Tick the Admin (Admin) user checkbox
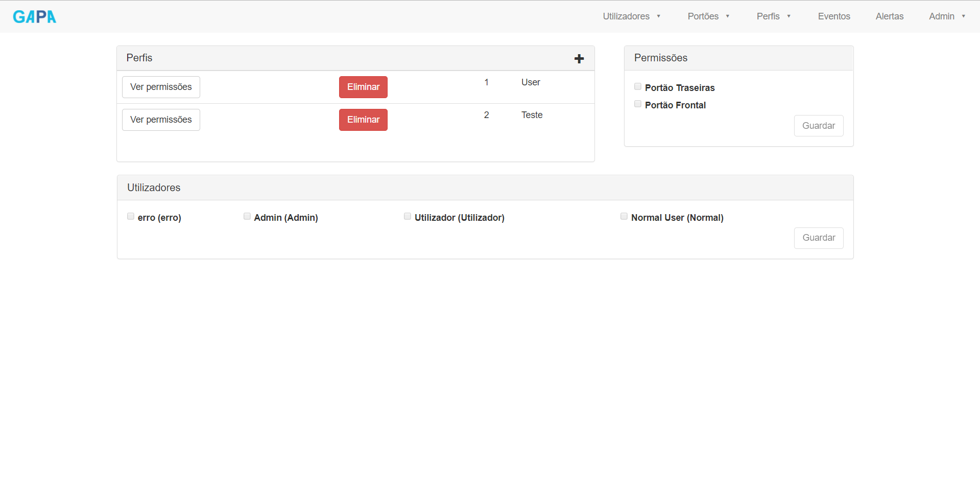The height and width of the screenshot is (484, 980). pyautogui.click(x=247, y=216)
